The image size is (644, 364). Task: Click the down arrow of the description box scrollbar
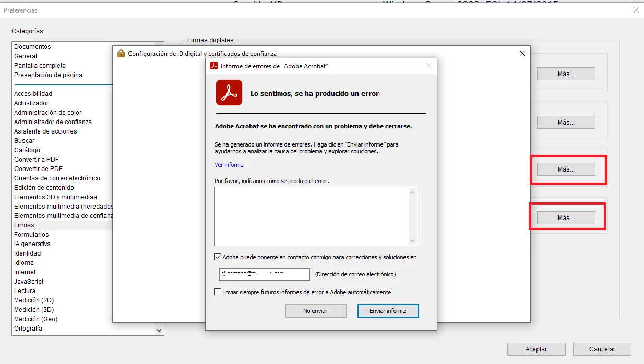(x=413, y=240)
